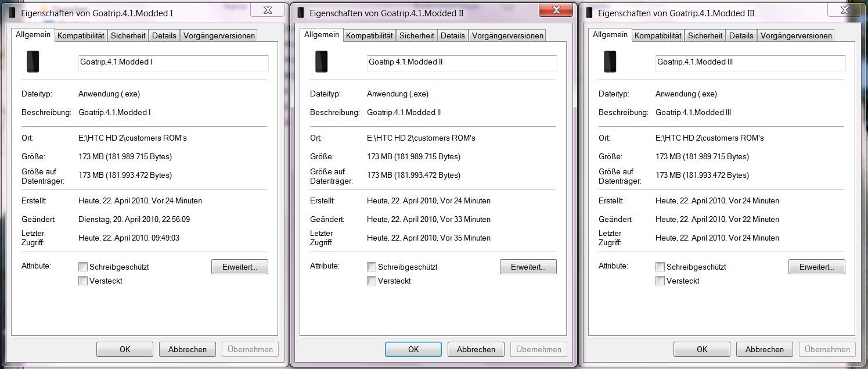Click Geändert date 'Dienstag, 20. April 2010, 22:56:09'
This screenshot has height=369, width=868.
pyautogui.click(x=134, y=220)
